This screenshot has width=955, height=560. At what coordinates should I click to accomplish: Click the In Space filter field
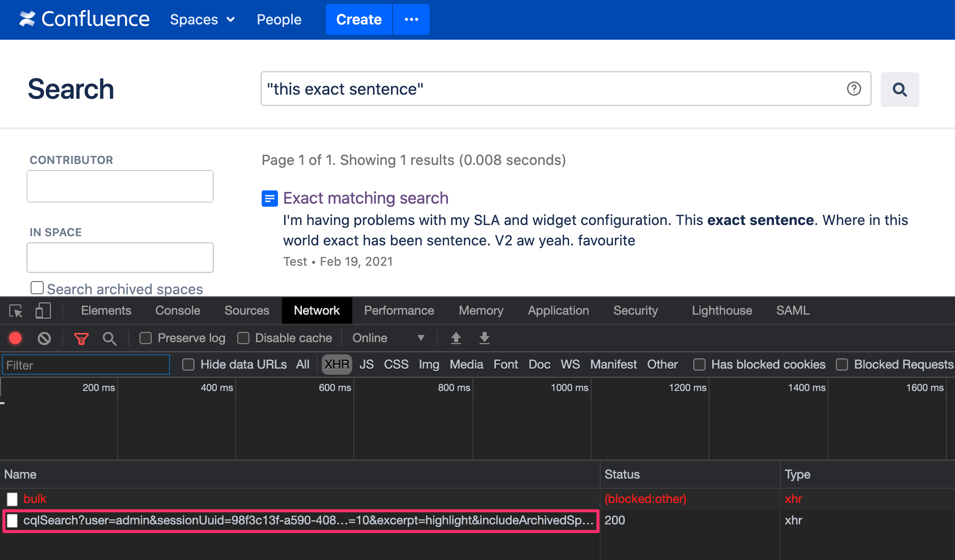120,258
